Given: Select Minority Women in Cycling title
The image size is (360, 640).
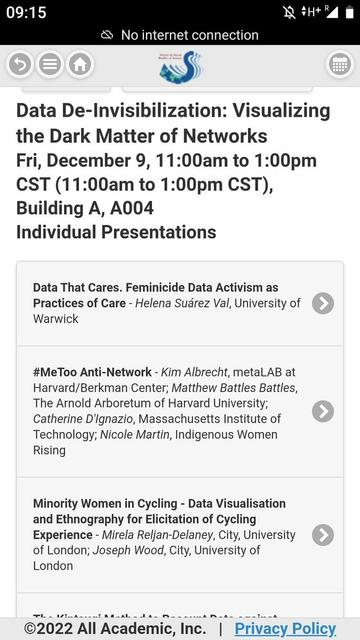Looking at the screenshot, I should (159, 519).
